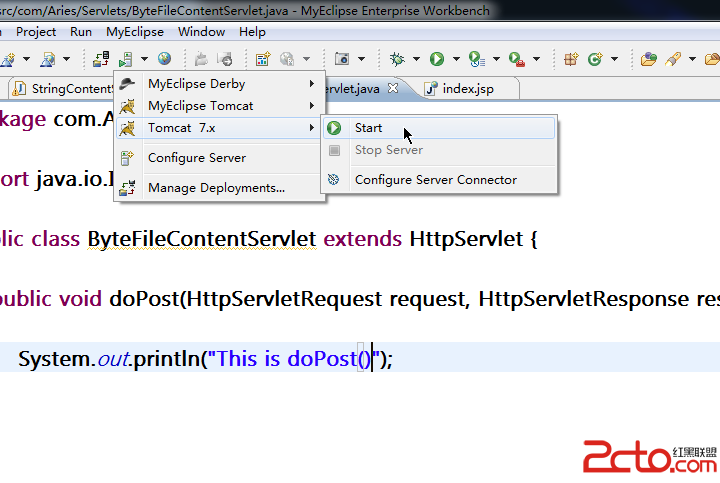
Task: Close the ByteFileContentServlet.java tab
Action: point(393,88)
